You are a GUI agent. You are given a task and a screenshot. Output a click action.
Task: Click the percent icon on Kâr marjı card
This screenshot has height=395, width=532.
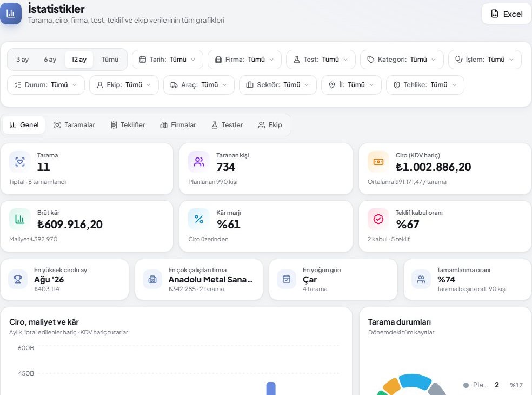[x=199, y=219]
